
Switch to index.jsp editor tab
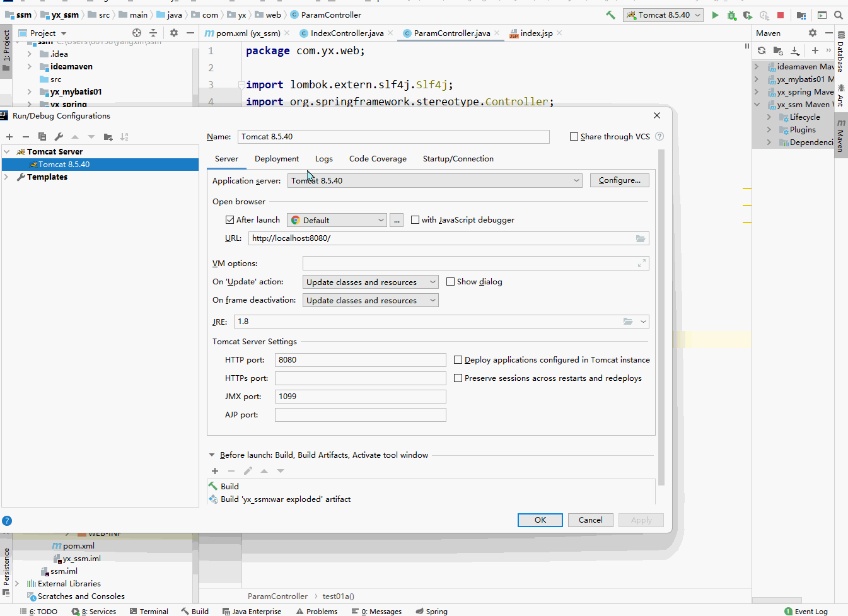pos(536,33)
